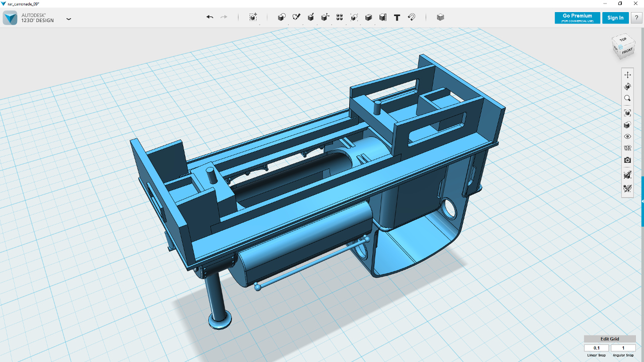The image size is (644, 362).
Task: Minimize the application window
Action: [x=605, y=4]
